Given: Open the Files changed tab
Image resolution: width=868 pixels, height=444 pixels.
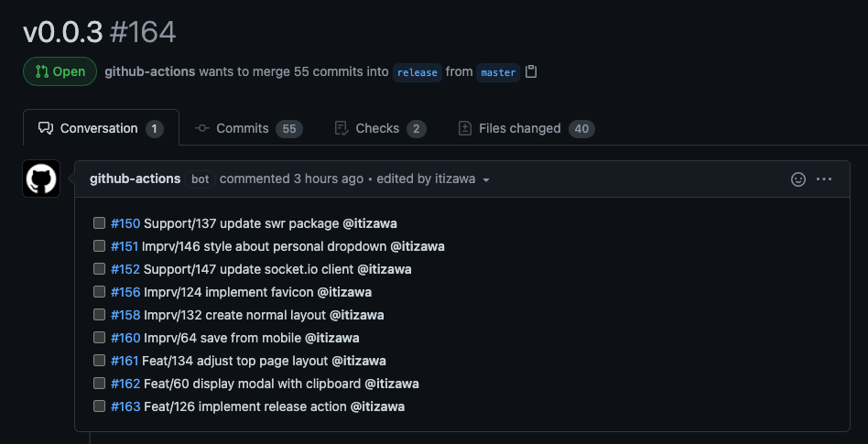Looking at the screenshot, I should [x=526, y=128].
